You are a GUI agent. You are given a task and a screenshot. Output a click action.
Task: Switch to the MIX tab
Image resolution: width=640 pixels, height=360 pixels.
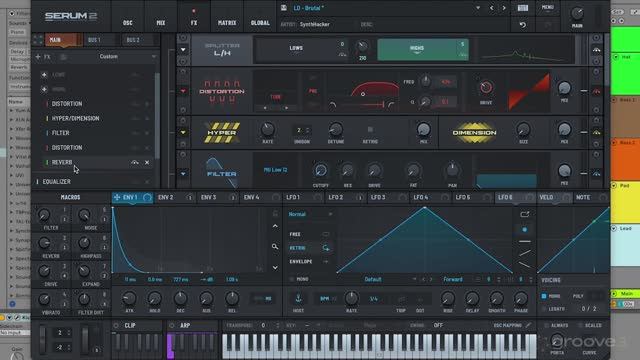click(x=161, y=23)
